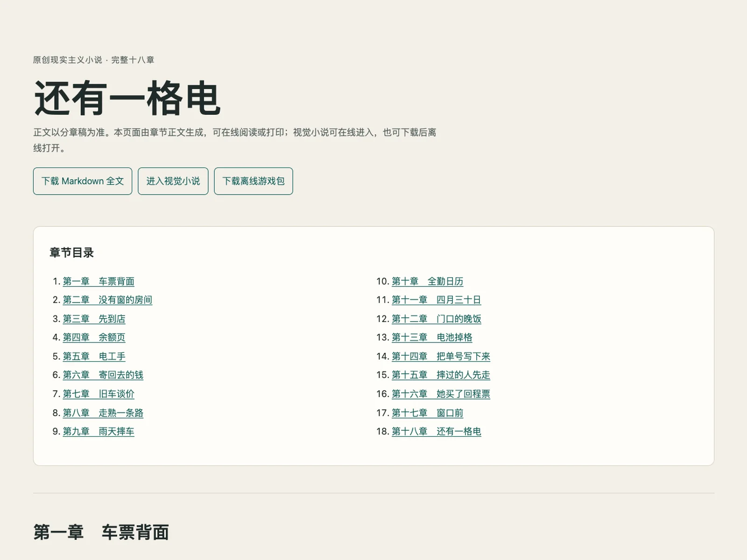Open 第十八章 还有一格电 link
Image resolution: width=747 pixels, height=560 pixels.
tap(436, 432)
